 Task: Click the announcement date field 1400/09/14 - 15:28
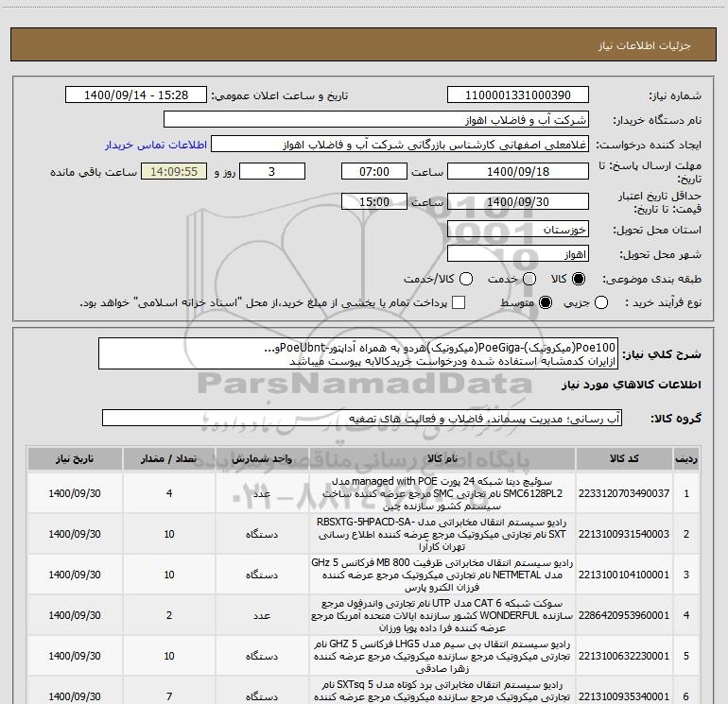click(136, 95)
